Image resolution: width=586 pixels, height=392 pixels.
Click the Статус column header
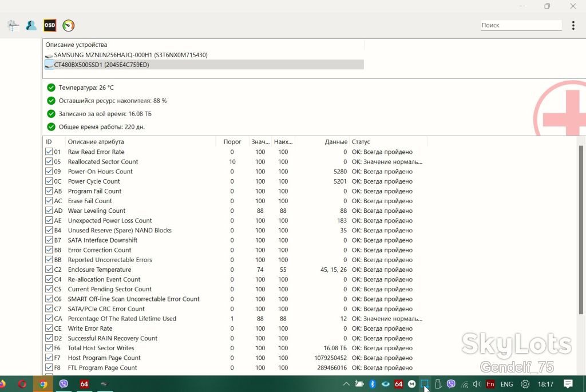coord(388,141)
